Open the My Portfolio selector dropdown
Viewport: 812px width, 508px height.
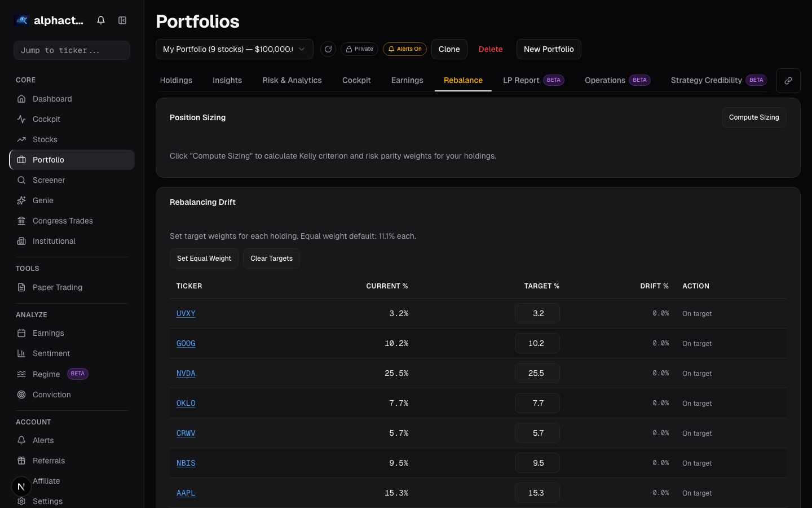tap(234, 49)
